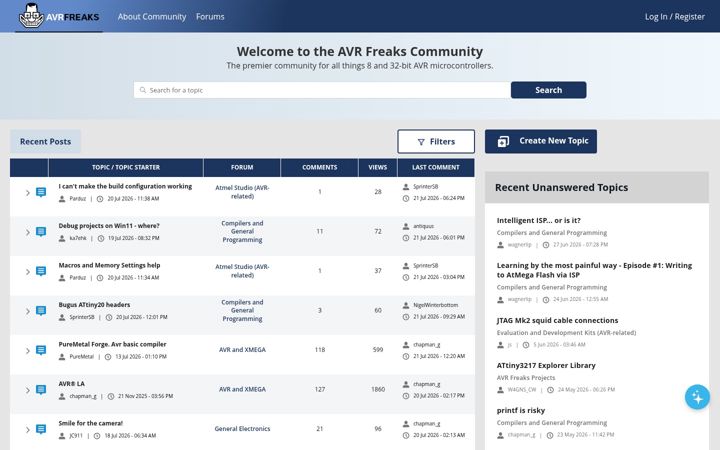Open the Forums menu item
720x450 pixels.
point(210,17)
